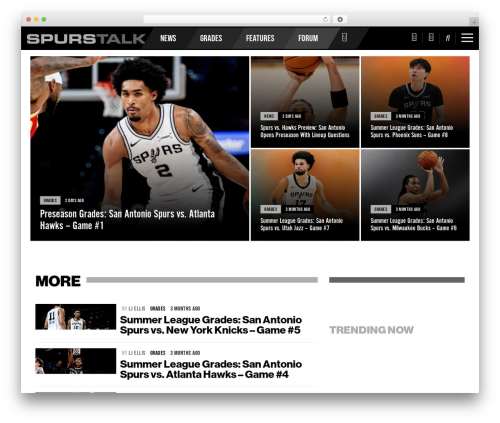The height and width of the screenshot is (423, 500).
Task: Open a new tab with the plus button
Action: (x=474, y=22)
